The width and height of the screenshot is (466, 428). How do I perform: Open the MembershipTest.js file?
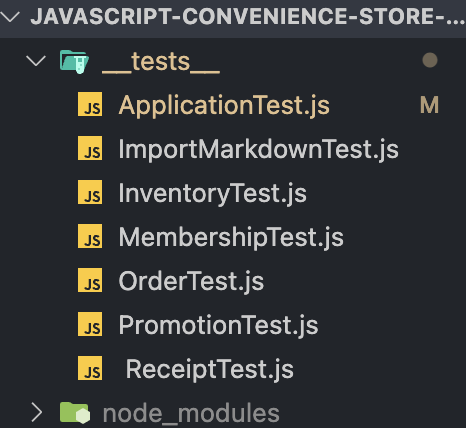pyautogui.click(x=231, y=237)
